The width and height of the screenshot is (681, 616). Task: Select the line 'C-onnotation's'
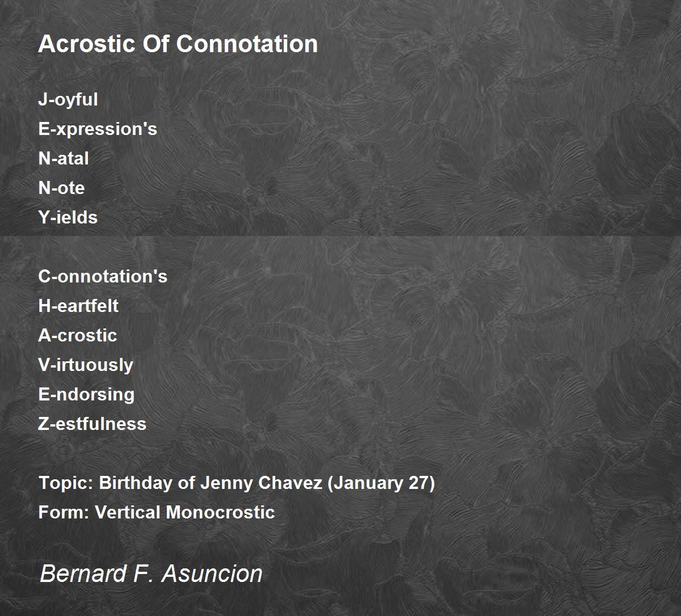[103, 277]
